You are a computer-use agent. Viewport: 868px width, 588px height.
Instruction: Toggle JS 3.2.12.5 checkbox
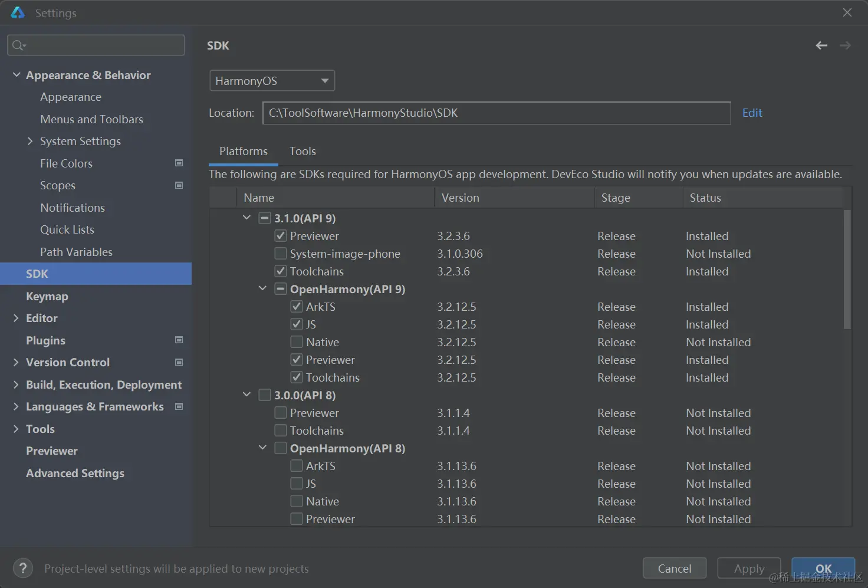click(x=297, y=324)
